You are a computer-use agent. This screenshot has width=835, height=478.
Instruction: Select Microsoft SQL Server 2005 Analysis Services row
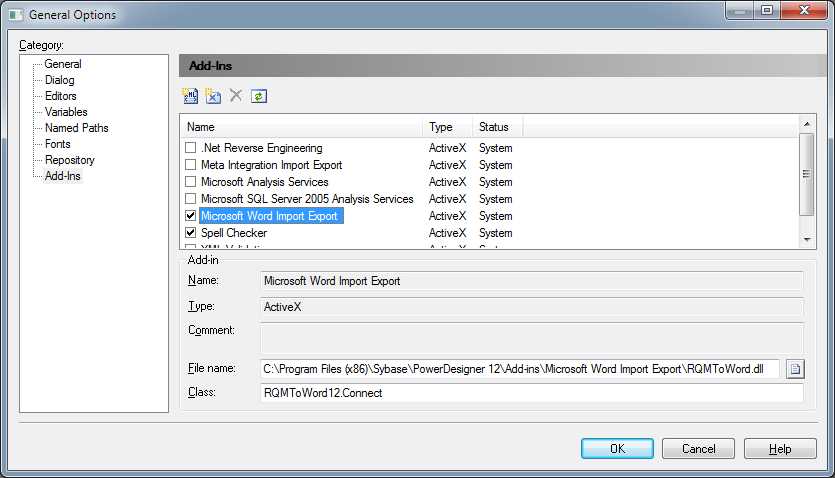[x=307, y=199]
